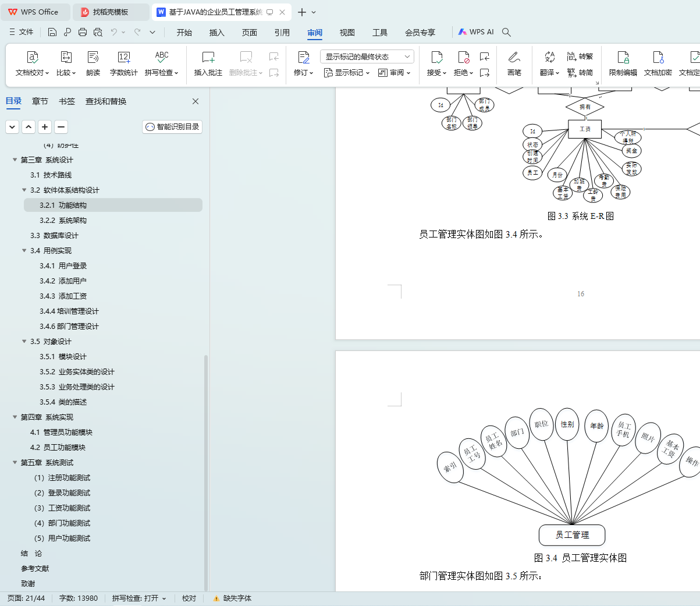700x606 pixels.
Task: Select the 画笔 pen tool
Action: click(514, 63)
